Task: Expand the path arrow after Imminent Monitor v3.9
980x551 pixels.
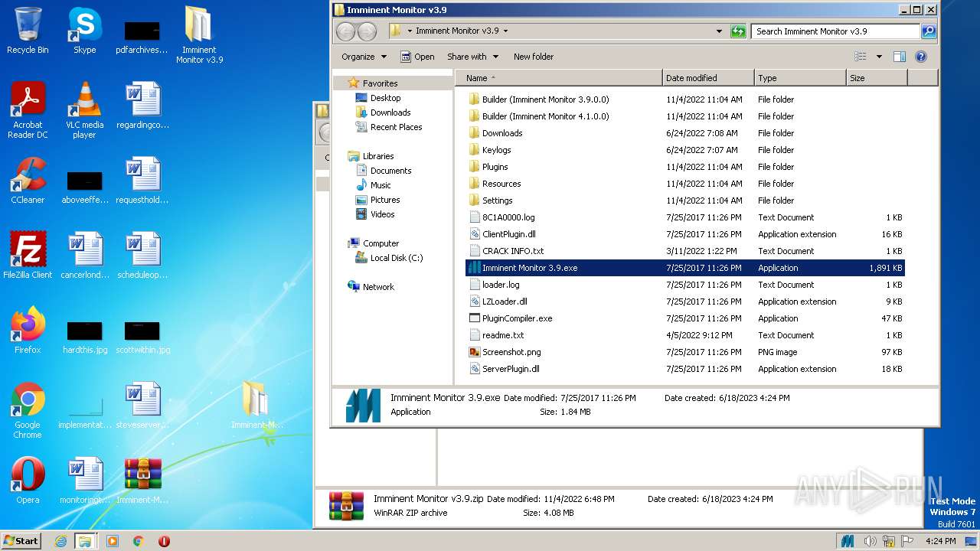Action: [x=505, y=31]
